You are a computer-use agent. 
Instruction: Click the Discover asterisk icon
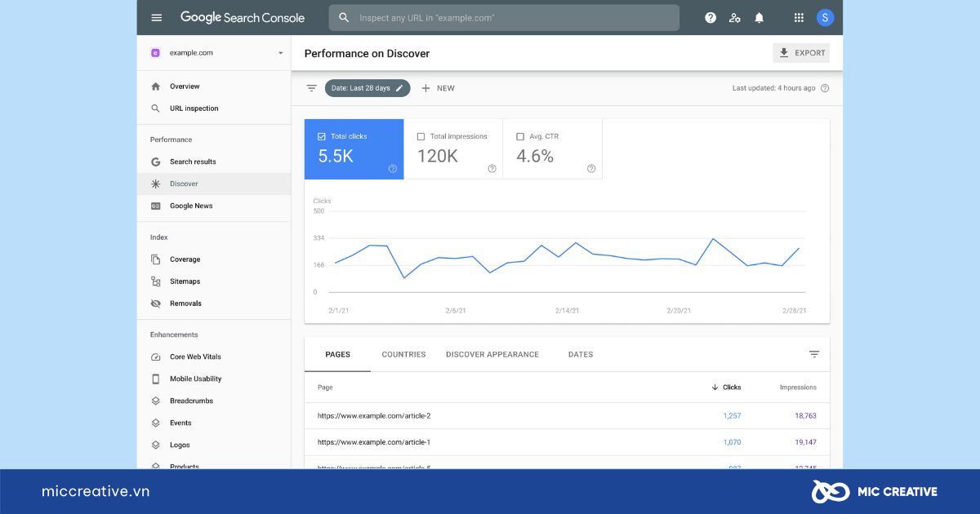156,184
